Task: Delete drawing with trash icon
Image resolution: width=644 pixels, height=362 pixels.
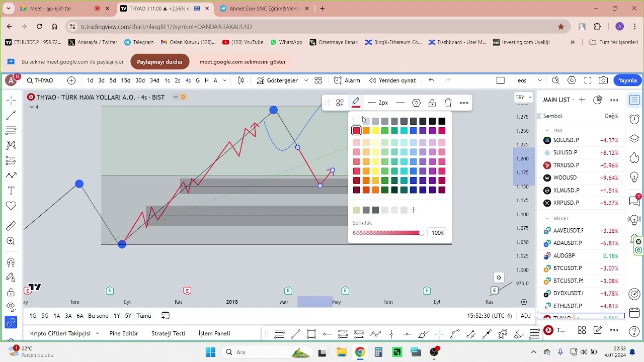Action: 448,103
